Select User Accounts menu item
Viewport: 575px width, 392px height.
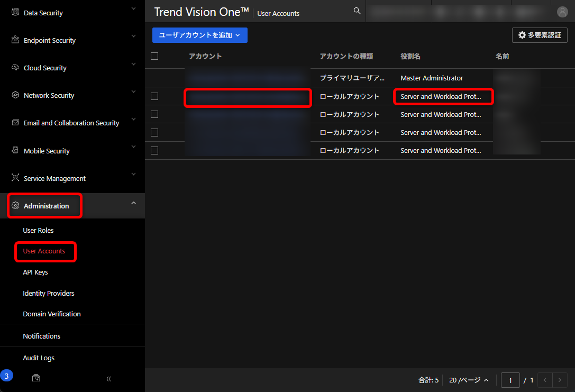tap(44, 251)
